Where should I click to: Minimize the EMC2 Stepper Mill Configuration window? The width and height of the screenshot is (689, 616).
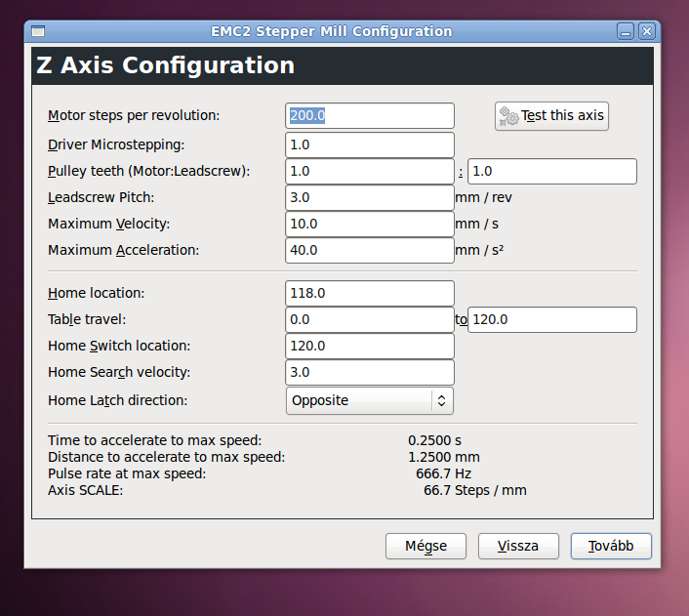pyautogui.click(x=627, y=31)
